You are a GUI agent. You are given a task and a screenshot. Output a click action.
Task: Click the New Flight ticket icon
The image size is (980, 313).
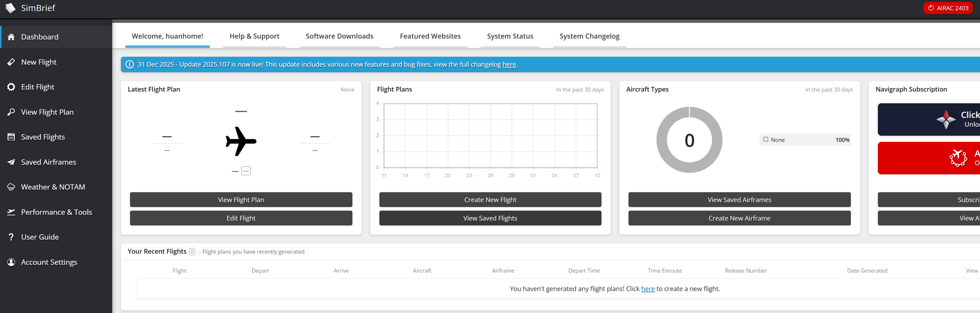coord(11,62)
